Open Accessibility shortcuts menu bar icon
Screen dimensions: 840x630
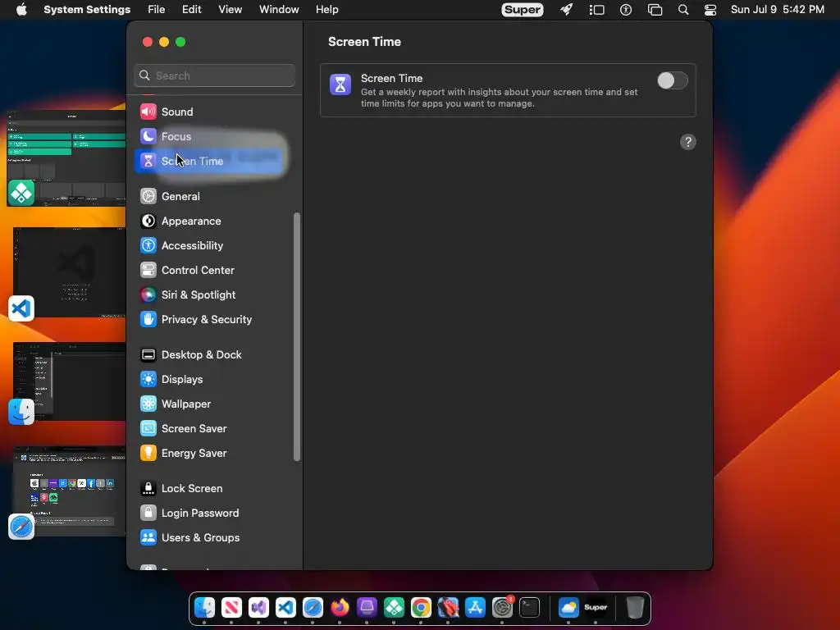click(626, 10)
